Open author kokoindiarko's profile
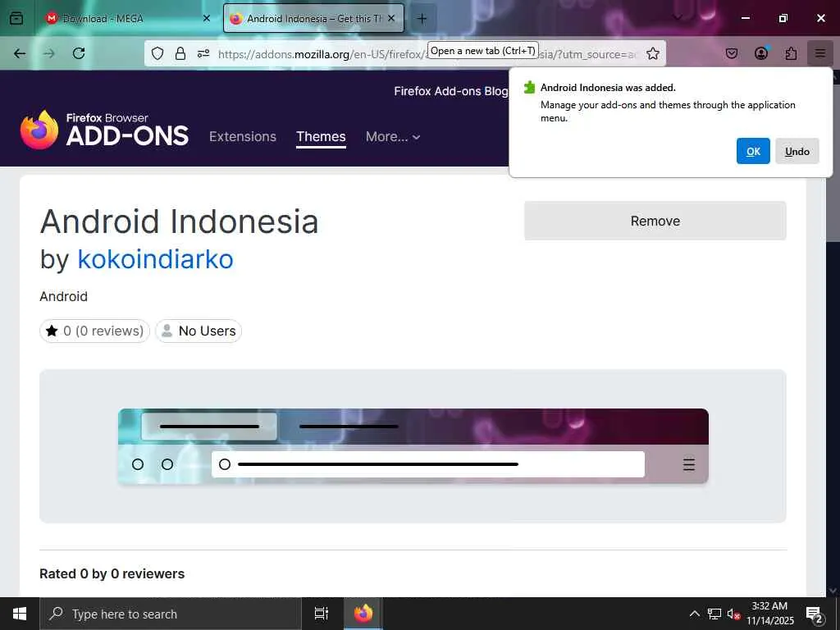The image size is (840, 630). click(x=155, y=259)
